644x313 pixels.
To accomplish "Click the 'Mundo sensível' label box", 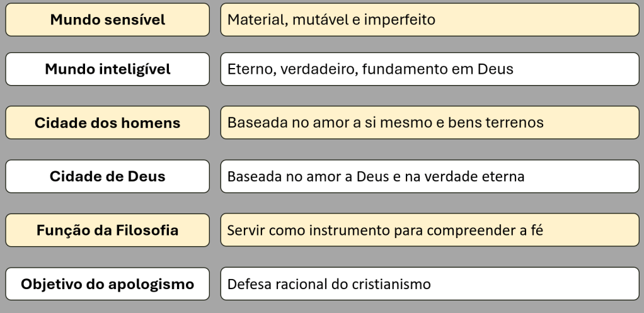I will (107, 20).
